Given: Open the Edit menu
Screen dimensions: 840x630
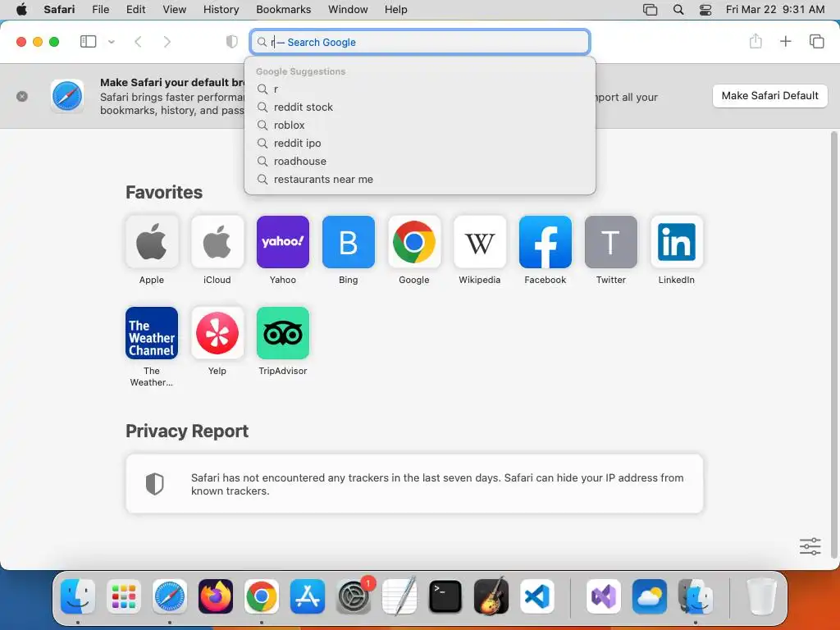Looking at the screenshot, I should coord(135,9).
